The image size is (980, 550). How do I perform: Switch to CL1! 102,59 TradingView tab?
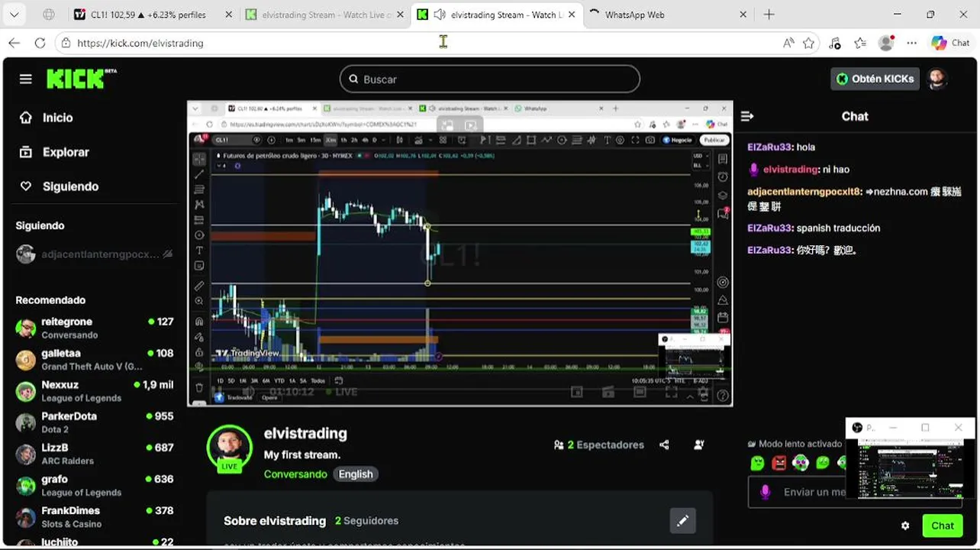(x=151, y=15)
